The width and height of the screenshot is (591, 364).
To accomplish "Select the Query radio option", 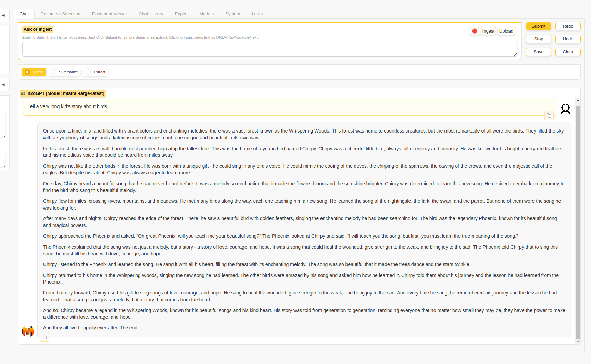I will coord(34,72).
